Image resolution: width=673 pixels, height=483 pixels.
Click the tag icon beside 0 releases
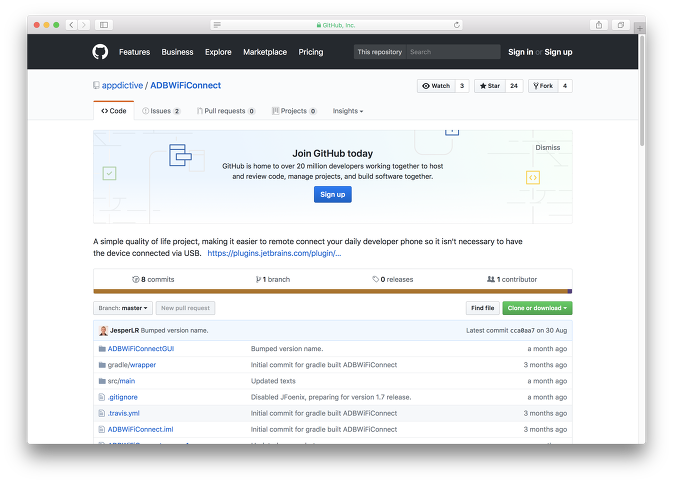(x=376, y=279)
